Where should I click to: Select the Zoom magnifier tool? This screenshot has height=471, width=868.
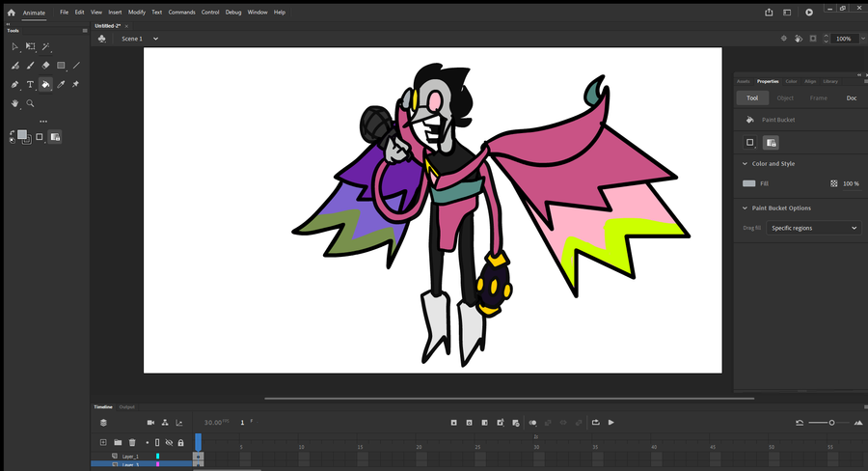coord(31,103)
